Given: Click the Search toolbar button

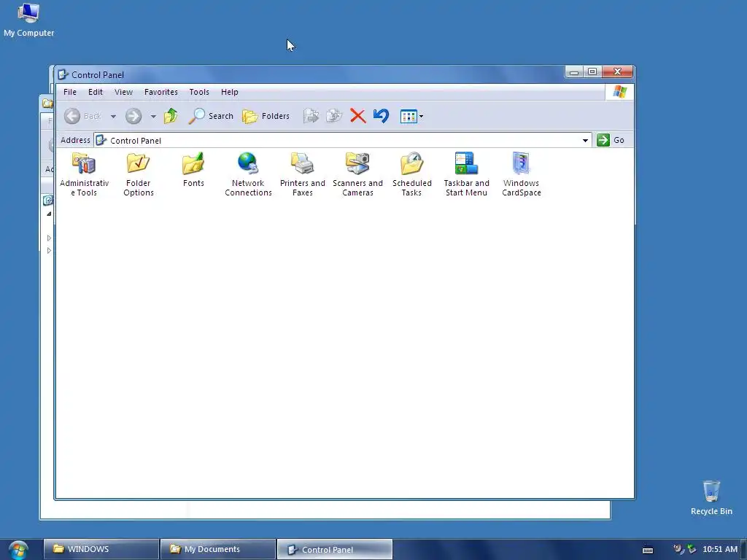Looking at the screenshot, I should pyautogui.click(x=211, y=116).
